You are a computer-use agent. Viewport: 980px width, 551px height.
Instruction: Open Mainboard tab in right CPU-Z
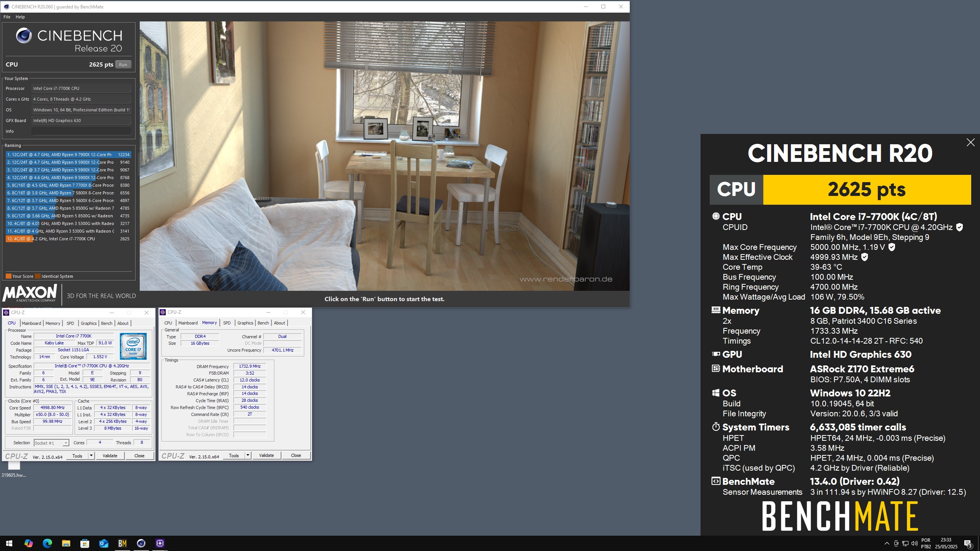pyautogui.click(x=188, y=323)
